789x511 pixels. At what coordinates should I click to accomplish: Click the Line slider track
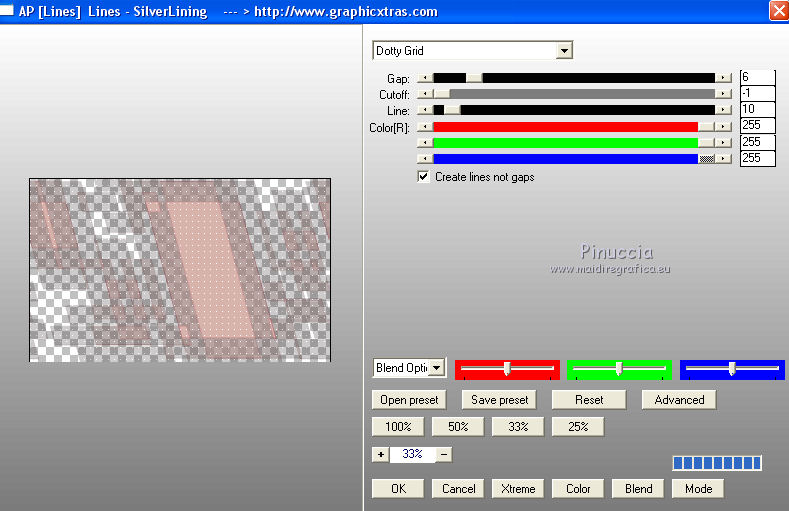coord(574,110)
